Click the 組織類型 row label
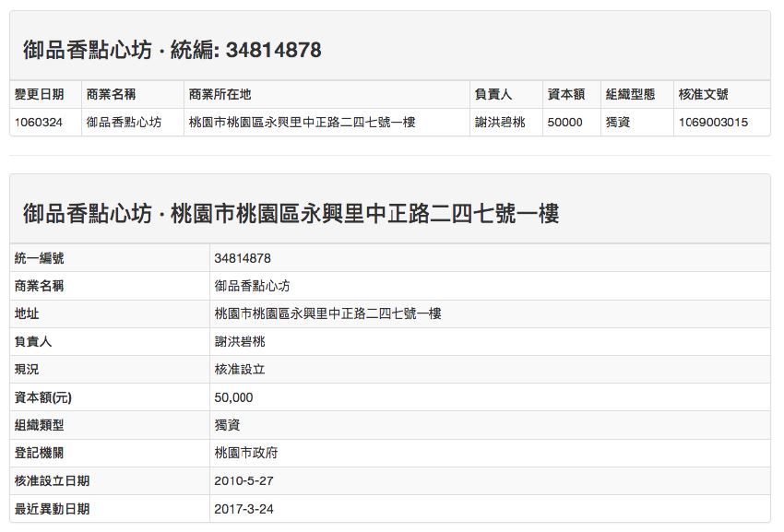This screenshot has height=532, width=784. (39, 425)
